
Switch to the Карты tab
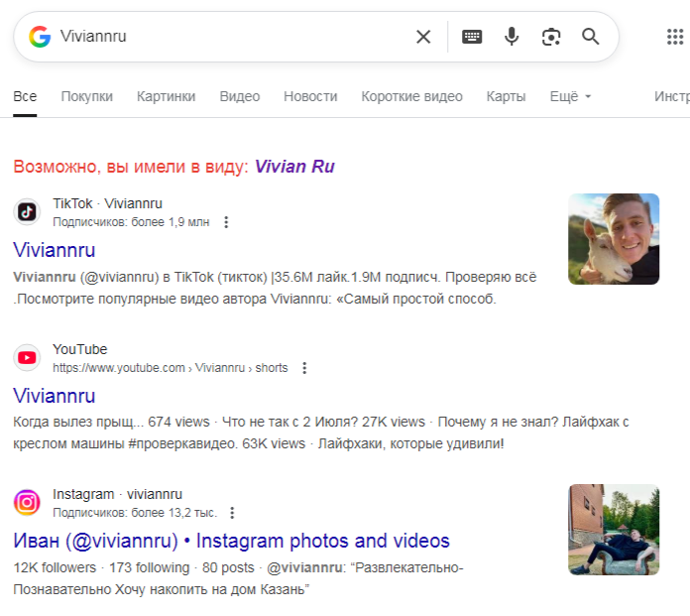click(506, 96)
